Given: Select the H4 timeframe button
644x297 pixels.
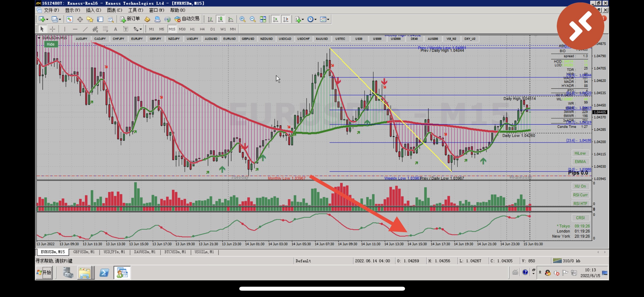Looking at the screenshot, I should pyautogui.click(x=202, y=29).
